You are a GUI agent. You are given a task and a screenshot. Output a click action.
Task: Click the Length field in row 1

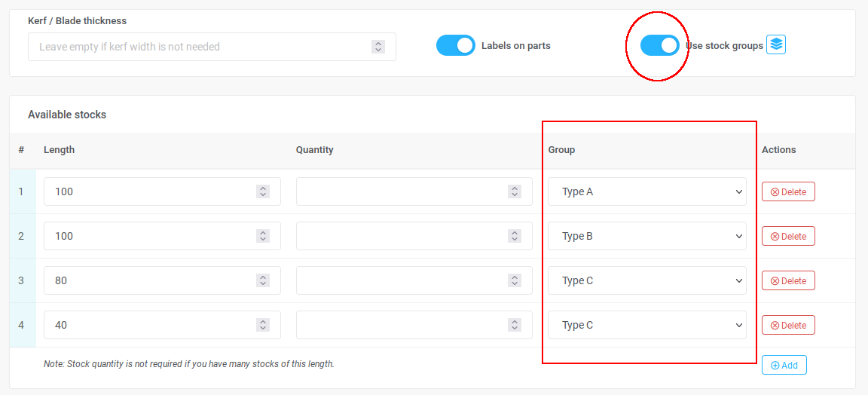pyautogui.click(x=147, y=191)
